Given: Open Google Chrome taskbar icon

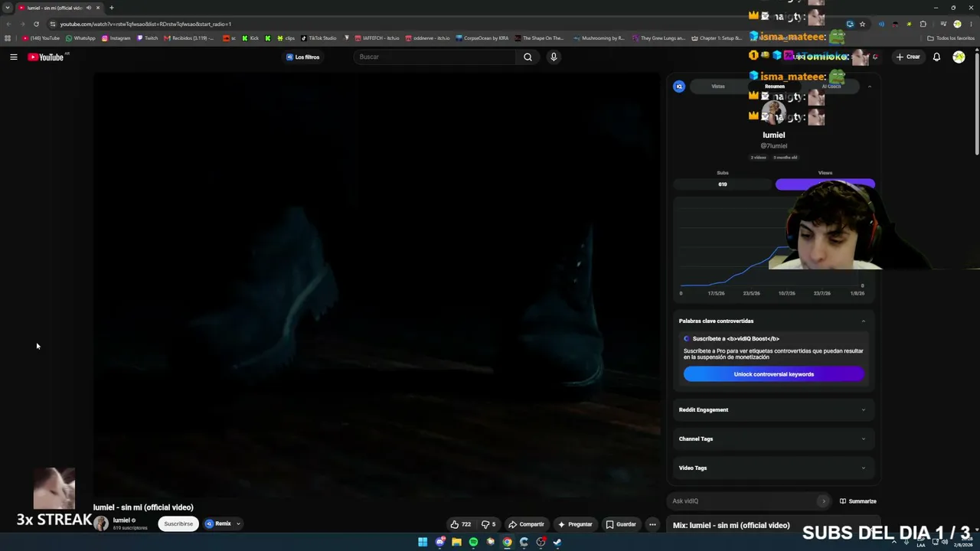Looking at the screenshot, I should click(507, 542).
